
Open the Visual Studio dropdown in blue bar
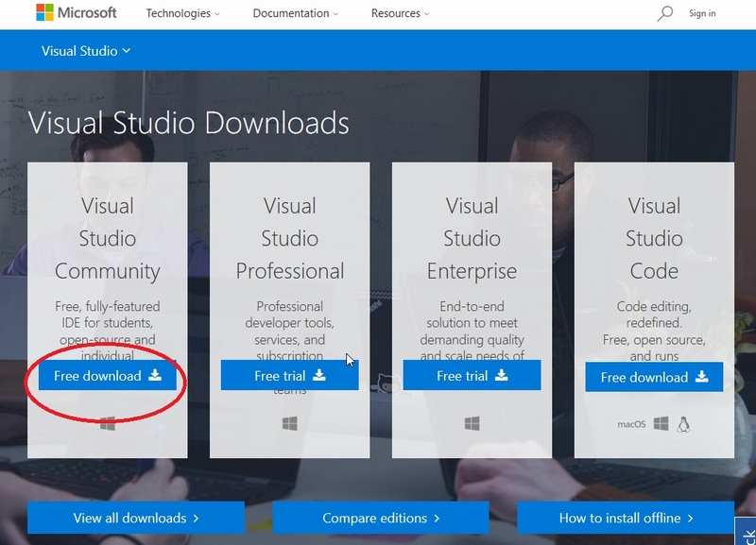pyautogui.click(x=86, y=51)
